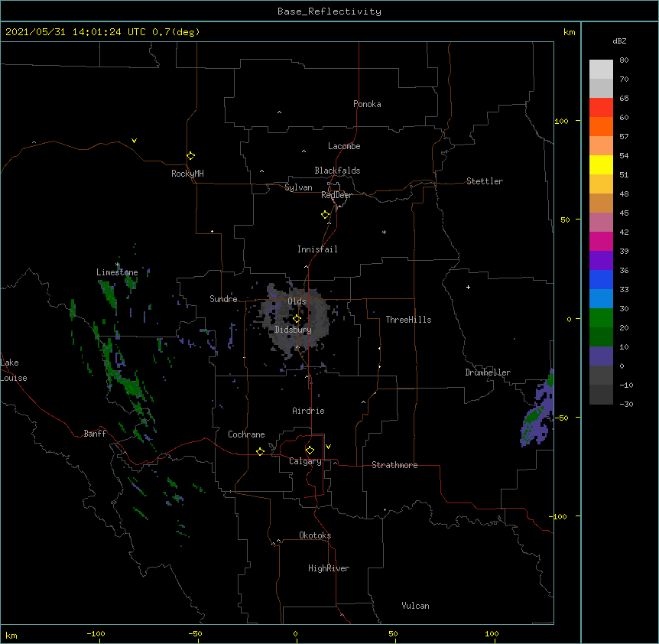Click the -100 tick on the right axis

(x=559, y=516)
